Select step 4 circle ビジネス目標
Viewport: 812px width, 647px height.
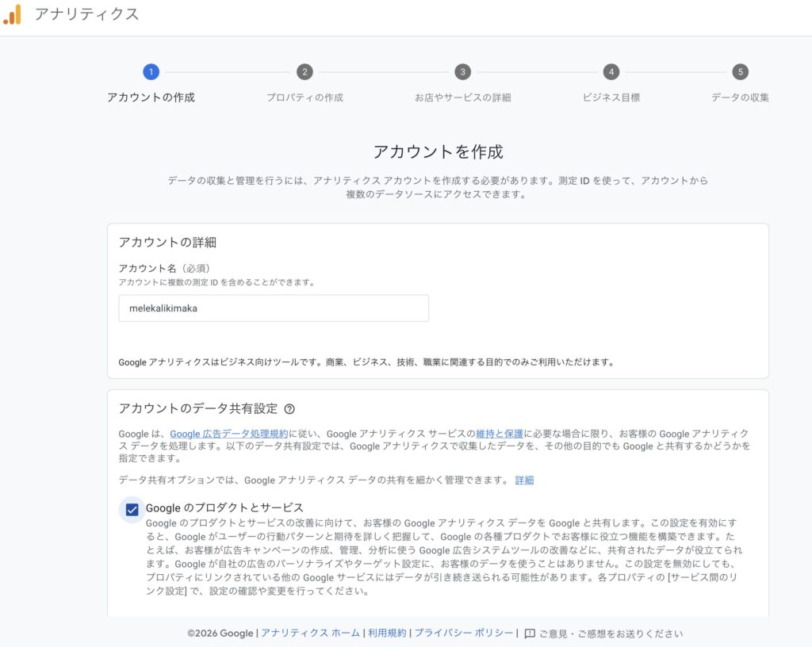[611, 72]
